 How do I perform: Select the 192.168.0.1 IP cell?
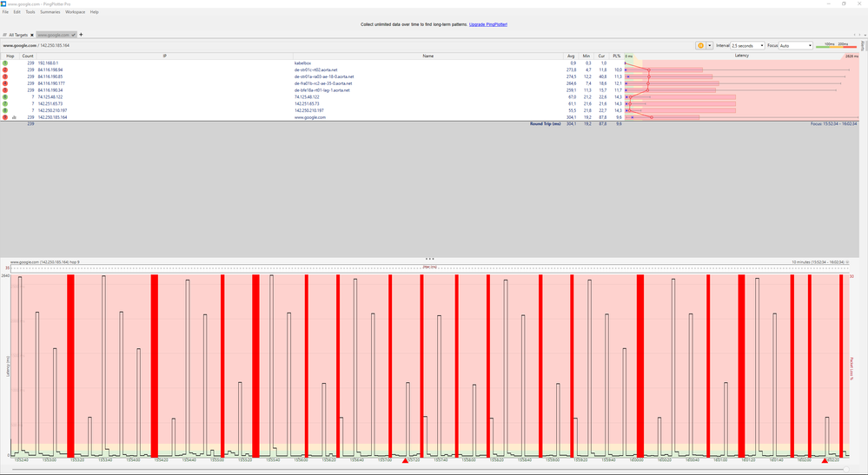pyautogui.click(x=48, y=63)
